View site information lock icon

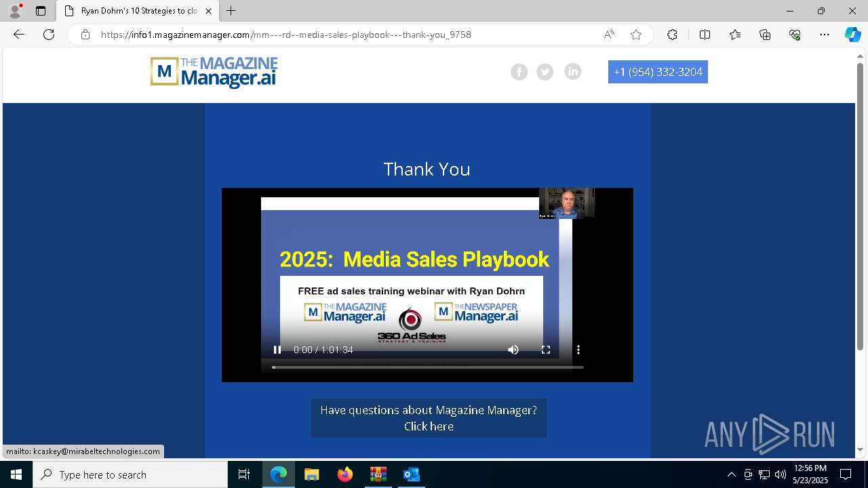85,35
